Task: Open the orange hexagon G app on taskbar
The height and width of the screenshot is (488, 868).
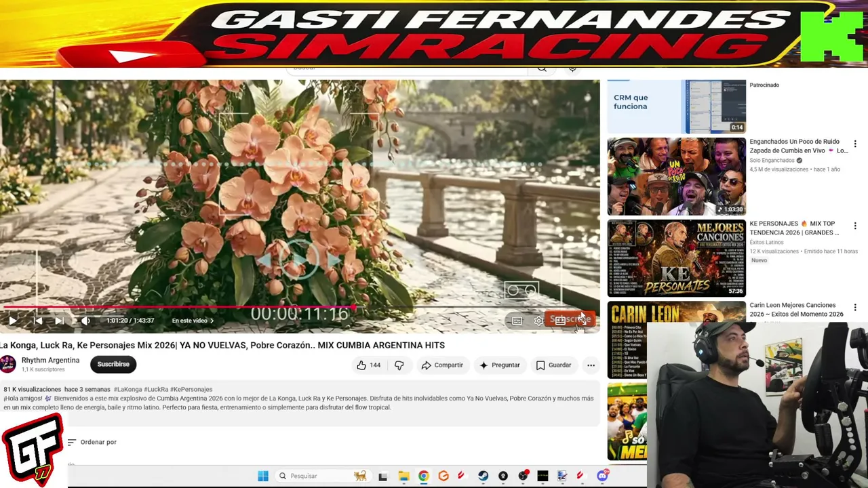Action: 443,476
